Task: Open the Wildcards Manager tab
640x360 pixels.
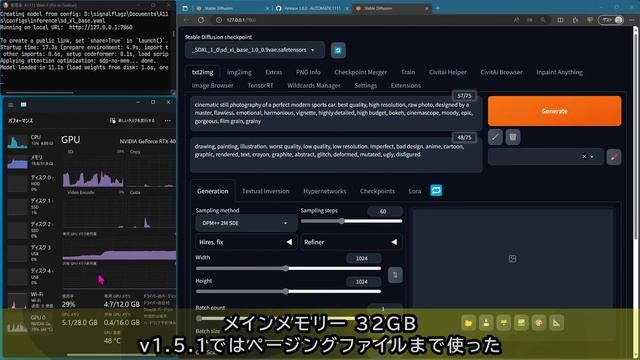Action: 313,86
